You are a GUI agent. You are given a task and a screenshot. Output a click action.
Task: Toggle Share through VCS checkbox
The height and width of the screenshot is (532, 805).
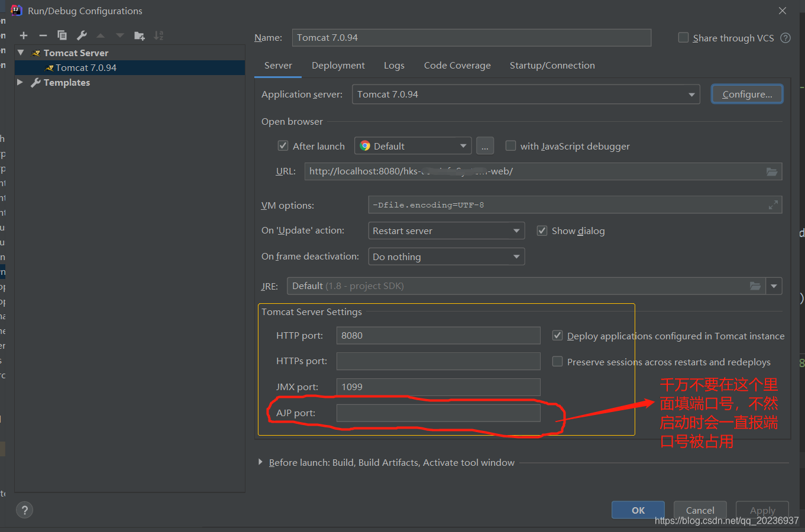point(683,38)
